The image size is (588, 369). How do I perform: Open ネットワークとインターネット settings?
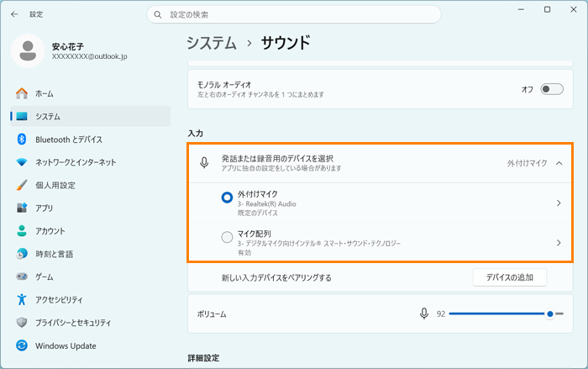click(90, 162)
